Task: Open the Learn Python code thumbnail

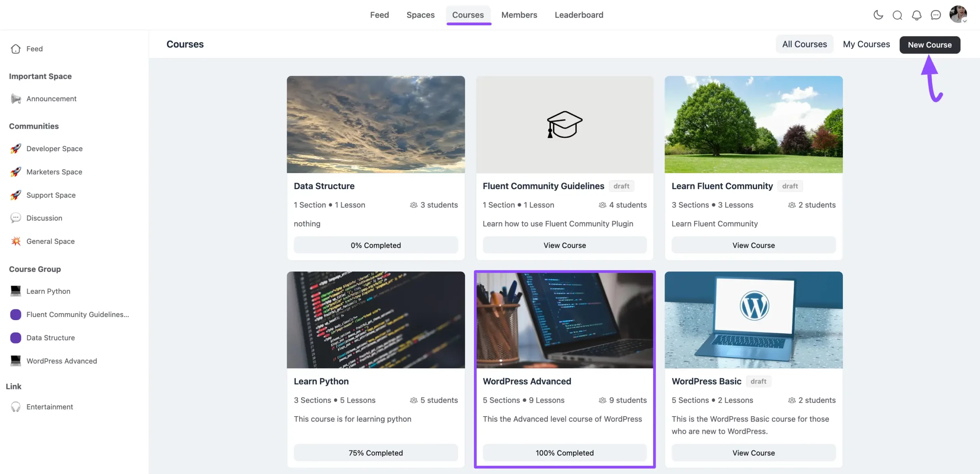Action: point(376,320)
